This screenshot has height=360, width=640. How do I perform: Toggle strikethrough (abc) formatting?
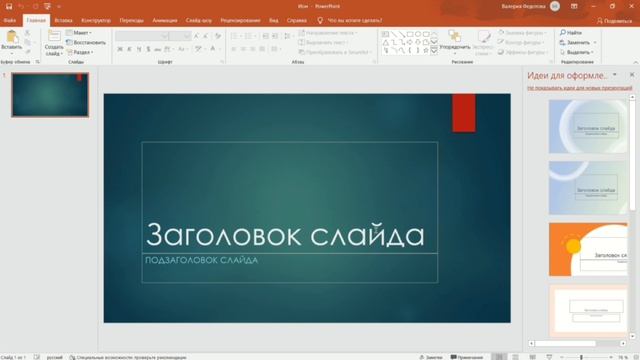158,49
